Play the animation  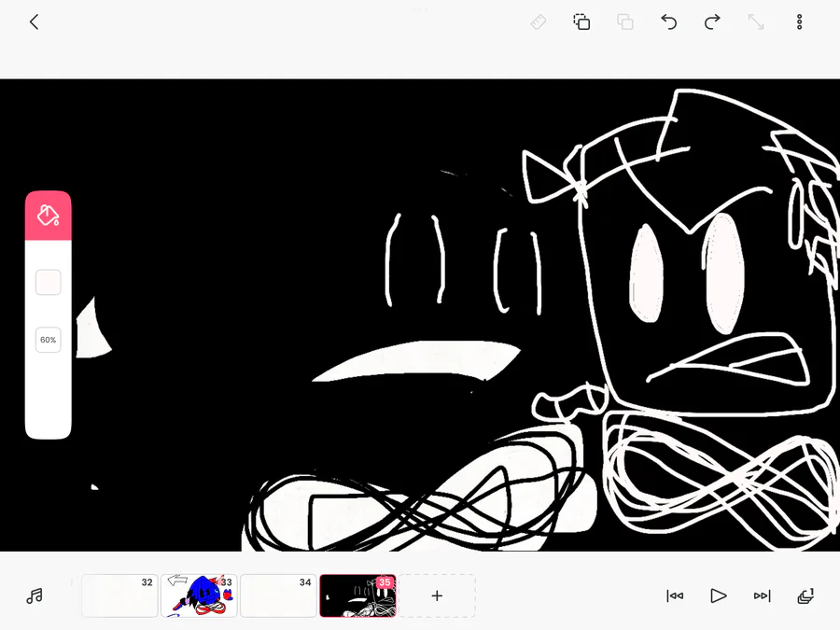point(719,595)
